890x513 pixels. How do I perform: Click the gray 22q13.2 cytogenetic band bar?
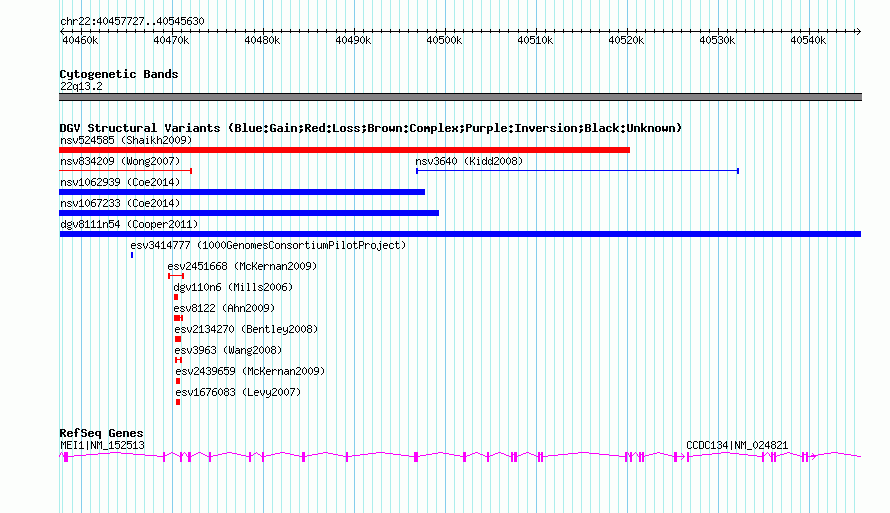(460, 97)
